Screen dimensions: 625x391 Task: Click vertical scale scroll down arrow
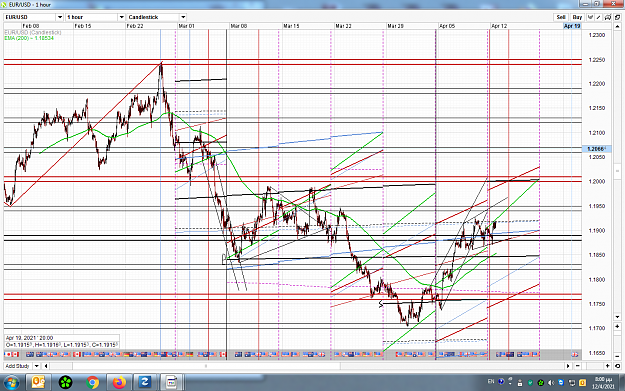617,317
